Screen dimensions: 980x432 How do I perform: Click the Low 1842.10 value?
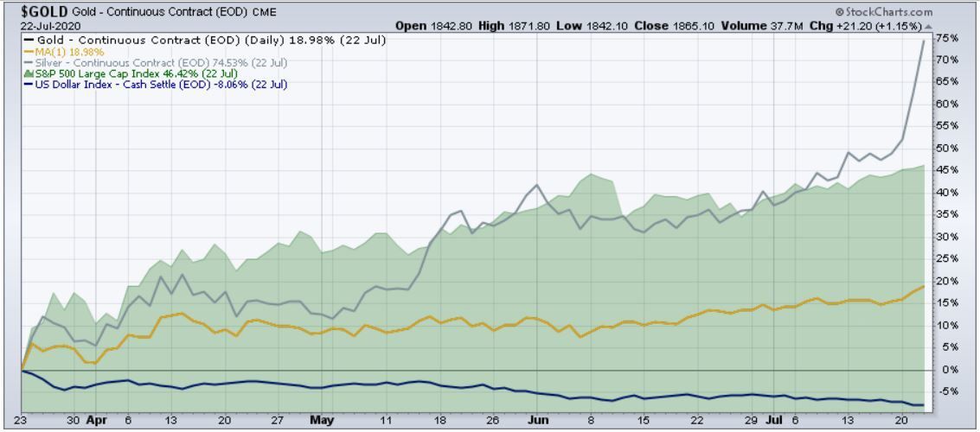coord(592,26)
